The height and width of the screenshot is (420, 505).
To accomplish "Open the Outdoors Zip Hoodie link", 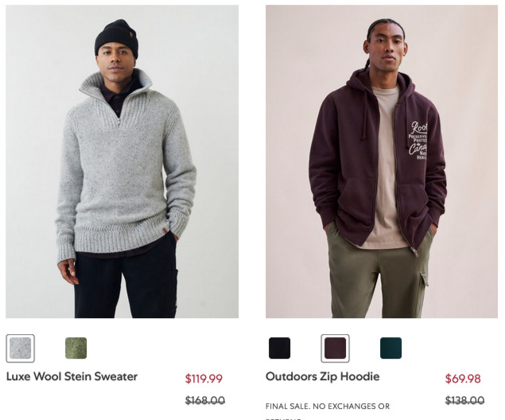I will pyautogui.click(x=323, y=376).
